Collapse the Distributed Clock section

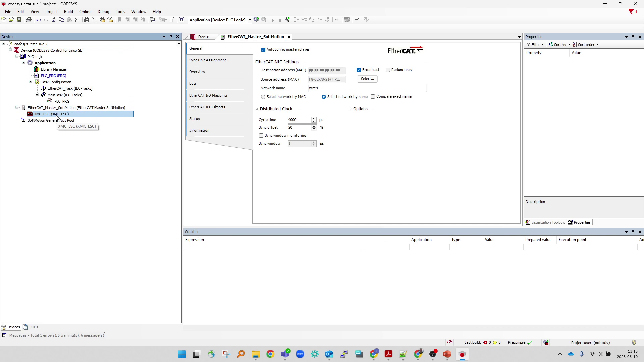pos(257,109)
